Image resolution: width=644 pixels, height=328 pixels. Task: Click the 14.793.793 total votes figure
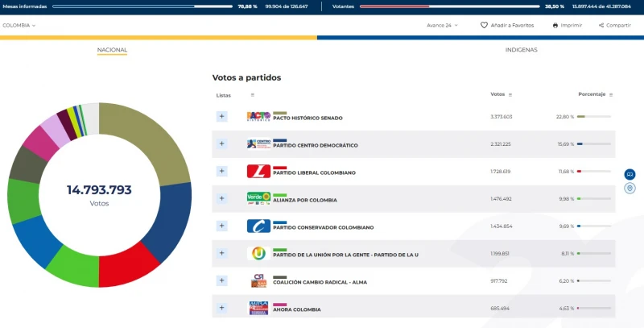pos(99,190)
